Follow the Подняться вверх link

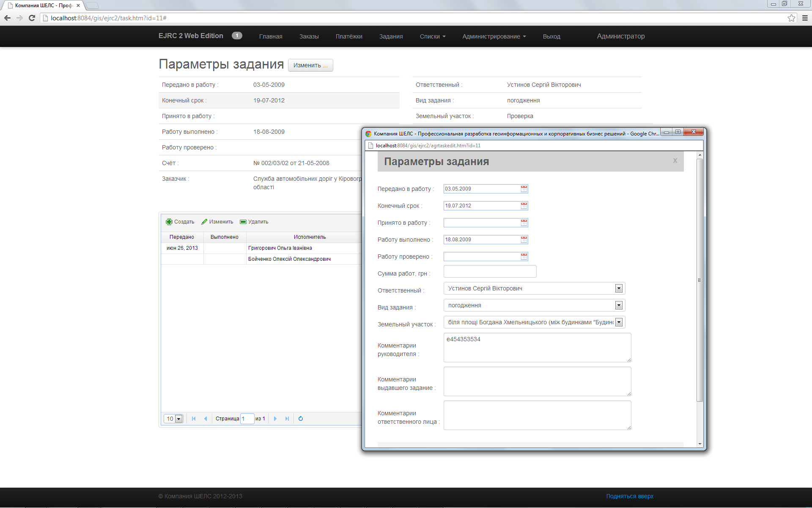pos(629,496)
